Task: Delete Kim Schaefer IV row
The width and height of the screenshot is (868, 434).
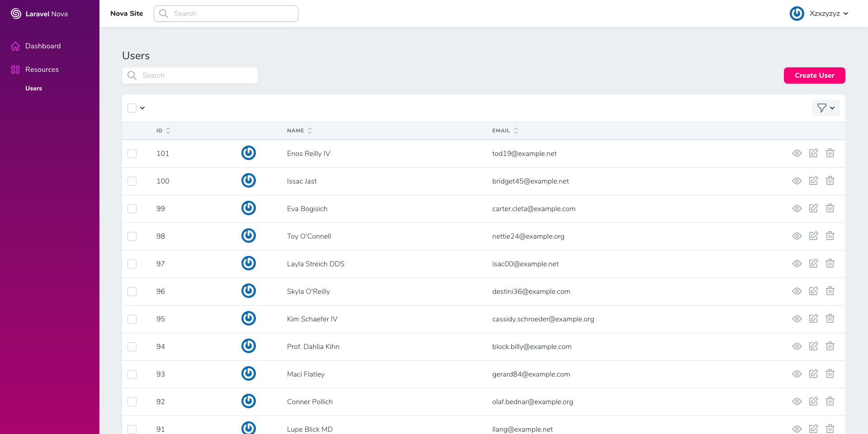Action: tap(830, 318)
